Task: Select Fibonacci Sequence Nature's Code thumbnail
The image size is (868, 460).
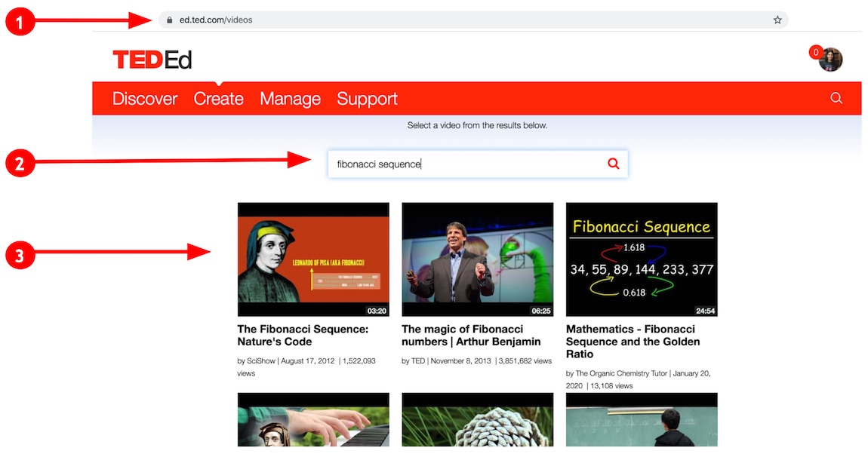Action: tap(313, 259)
